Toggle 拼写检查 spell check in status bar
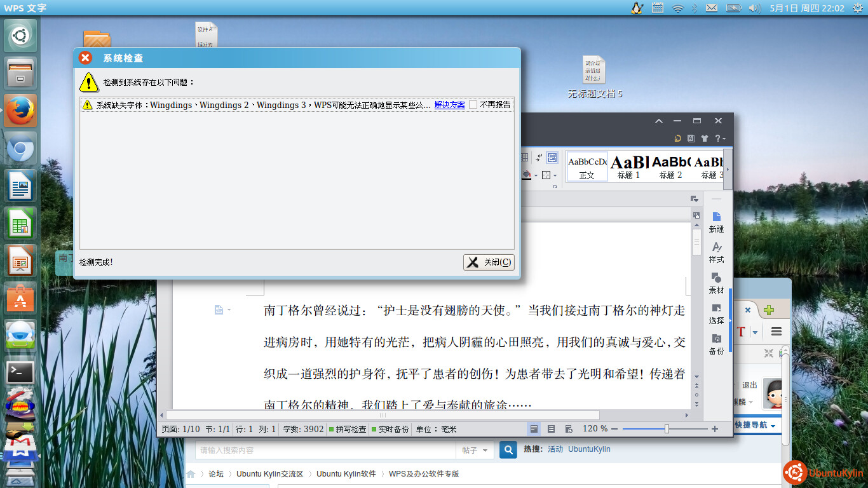 point(347,429)
